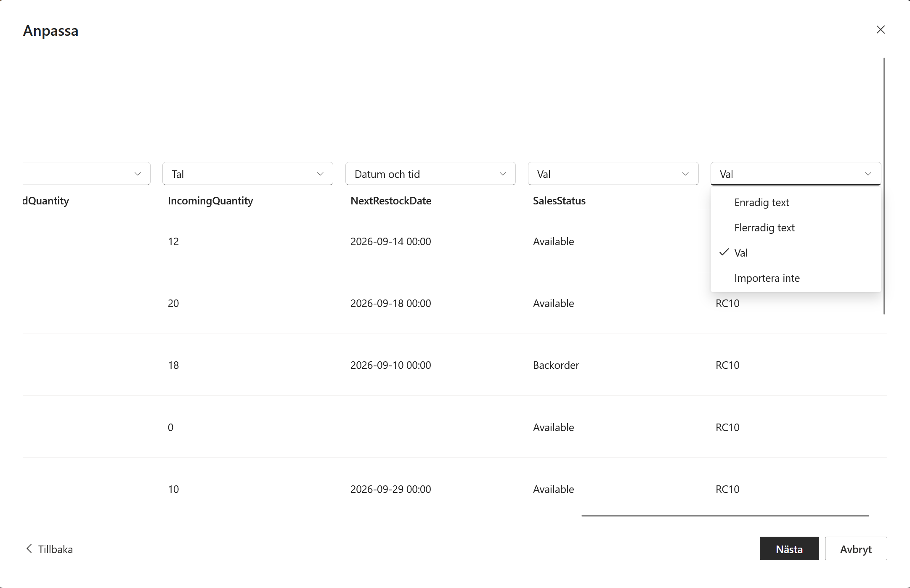The width and height of the screenshot is (910, 588).
Task: Open the Tal column type dropdown
Action: click(248, 174)
